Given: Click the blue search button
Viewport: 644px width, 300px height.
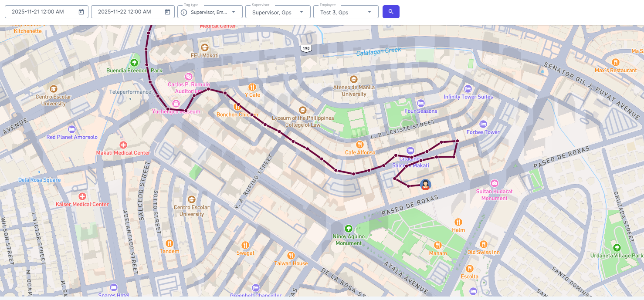Looking at the screenshot, I should (391, 12).
